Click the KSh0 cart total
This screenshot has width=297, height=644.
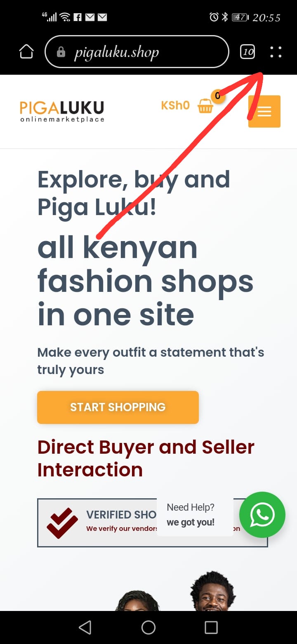click(175, 106)
